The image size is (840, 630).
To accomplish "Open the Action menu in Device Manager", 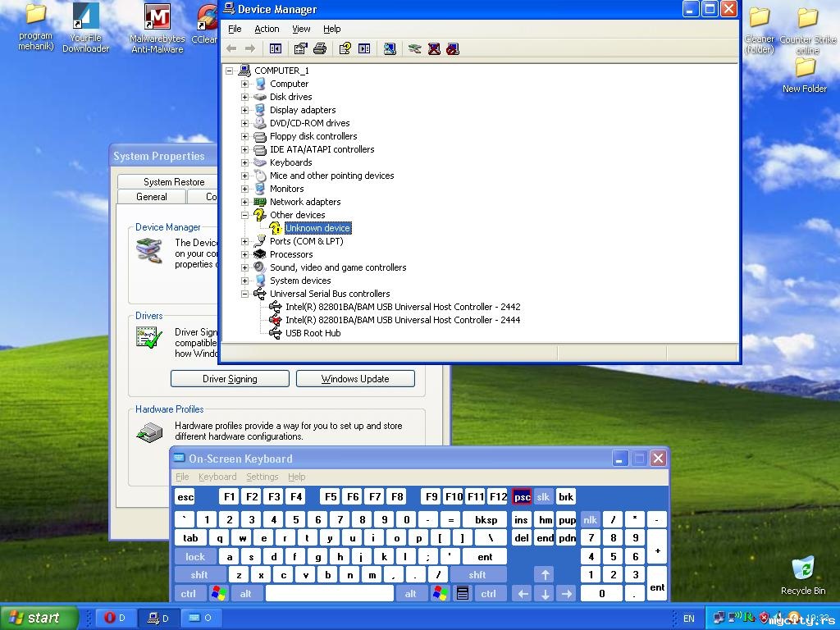I will (267, 29).
